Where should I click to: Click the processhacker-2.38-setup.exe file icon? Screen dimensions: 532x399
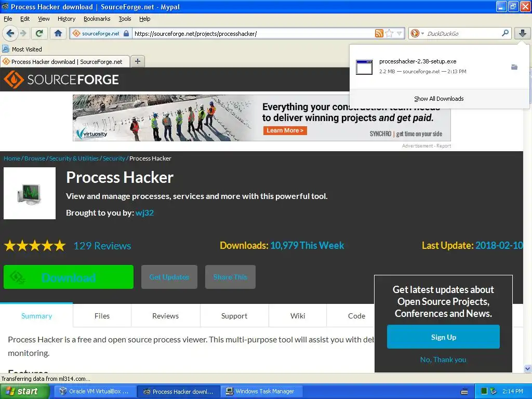[x=364, y=67]
